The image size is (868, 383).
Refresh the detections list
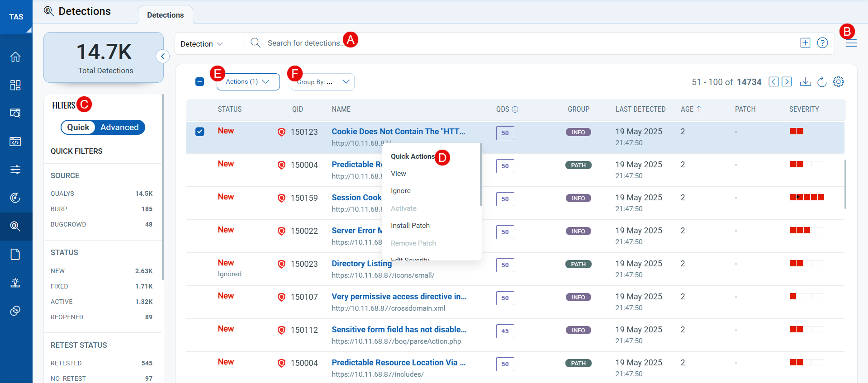click(822, 82)
